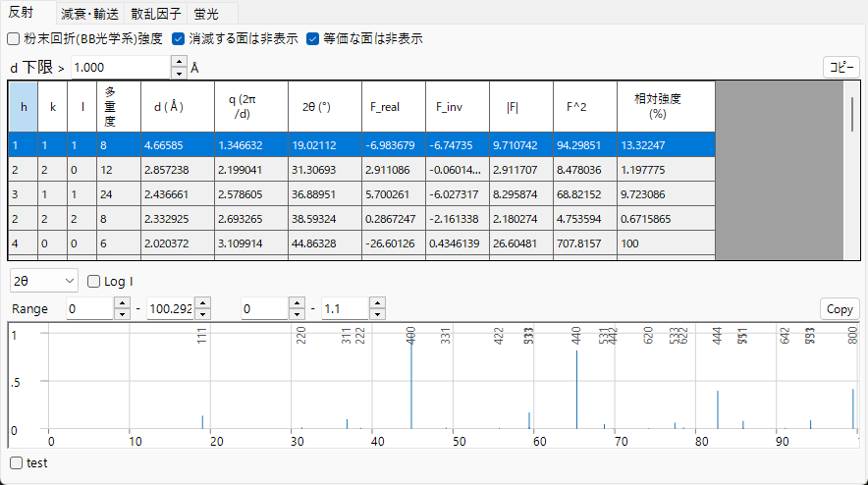This screenshot has height=485, width=868.
Task: Increase the y-range minimum value
Action: 298,302
